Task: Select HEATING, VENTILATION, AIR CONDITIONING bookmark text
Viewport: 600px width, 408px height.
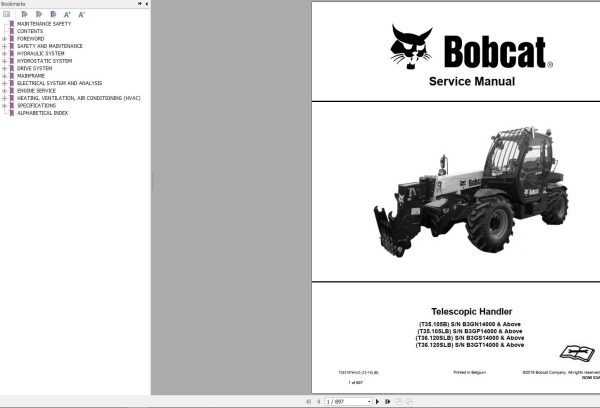Action: [79, 98]
